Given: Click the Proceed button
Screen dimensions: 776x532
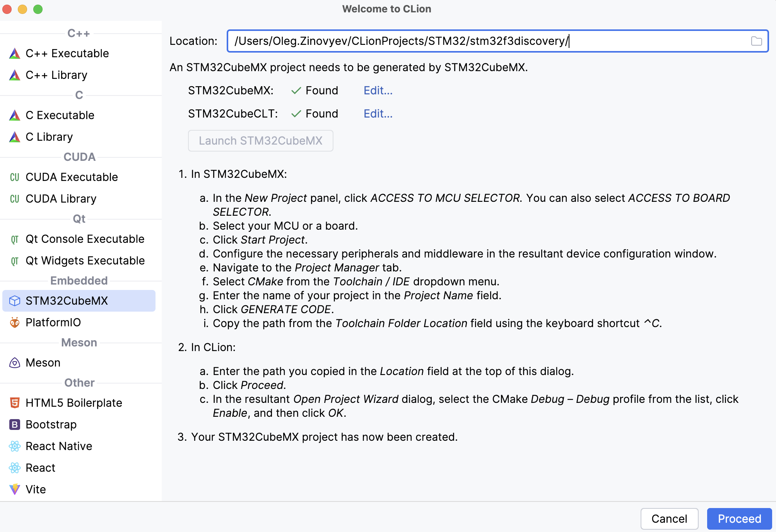Looking at the screenshot, I should (x=739, y=518).
